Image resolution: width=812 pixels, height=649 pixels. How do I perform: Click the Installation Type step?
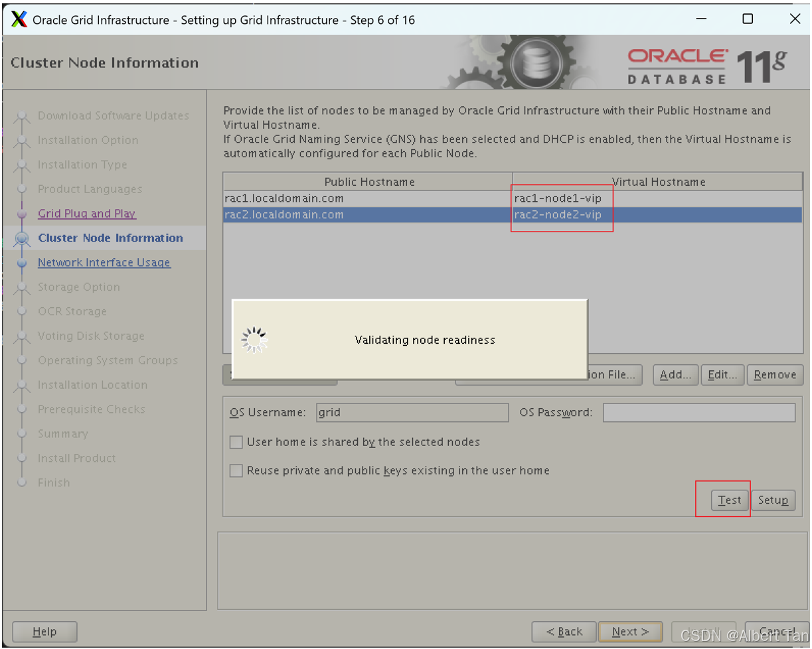pos(82,165)
